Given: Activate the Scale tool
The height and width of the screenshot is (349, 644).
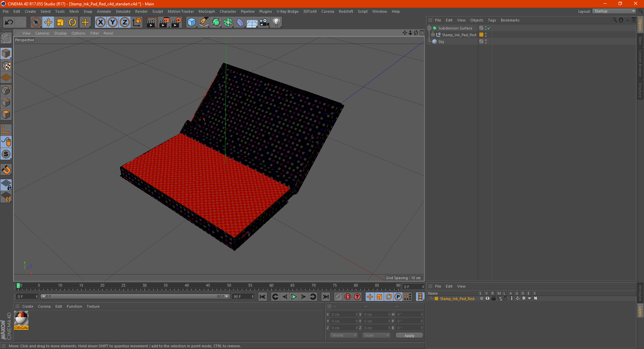Looking at the screenshot, I should coord(60,22).
